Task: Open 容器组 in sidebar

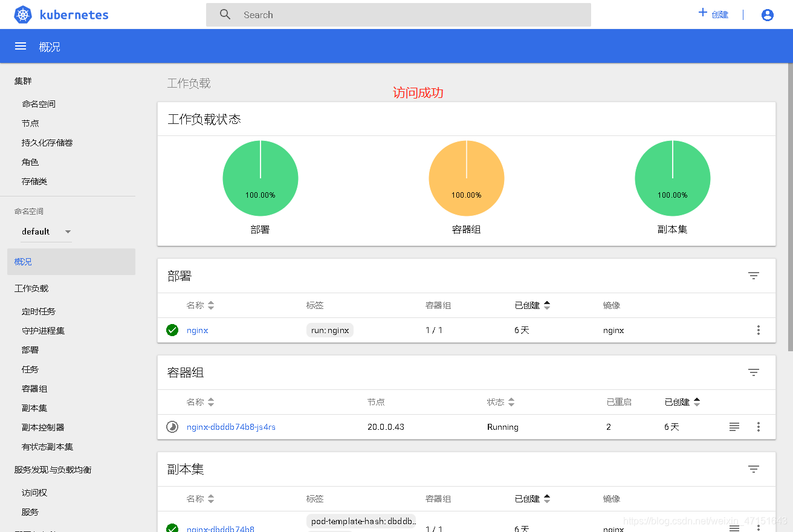Action: click(34, 389)
